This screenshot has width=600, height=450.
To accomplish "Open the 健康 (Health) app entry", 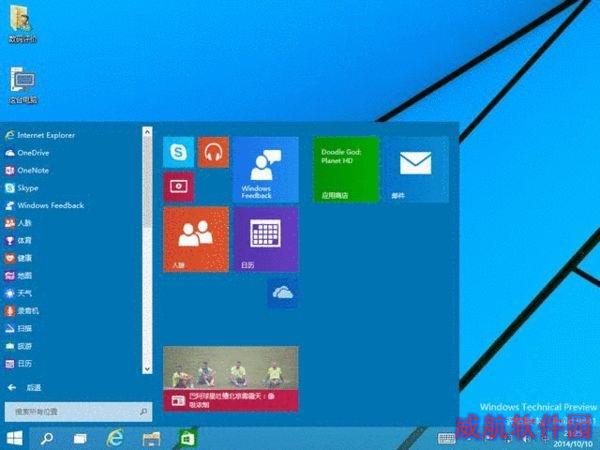I will pyautogui.click(x=18, y=258).
